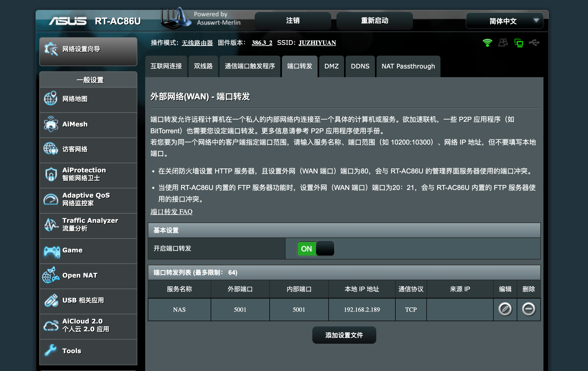The height and width of the screenshot is (371, 588).
Task: Click the green LAN client status icon
Action: [x=519, y=43]
